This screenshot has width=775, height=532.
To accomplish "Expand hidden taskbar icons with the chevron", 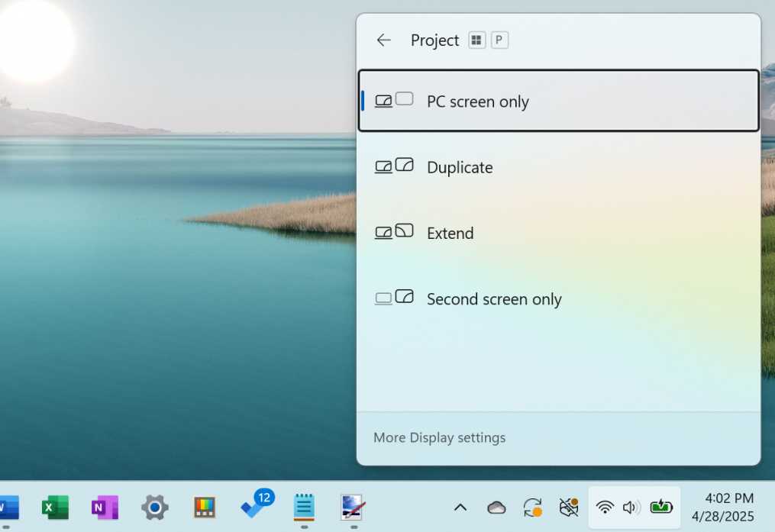I will [x=460, y=508].
